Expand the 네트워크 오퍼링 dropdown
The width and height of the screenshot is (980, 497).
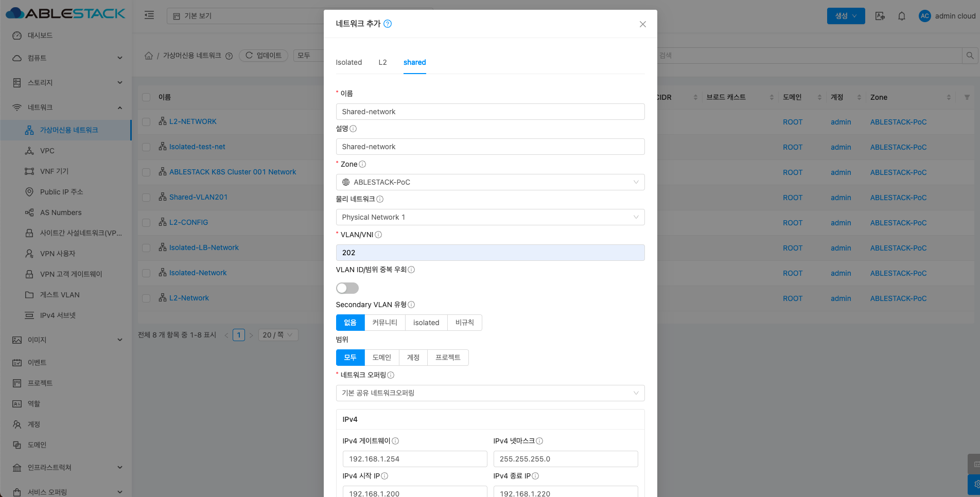[x=489, y=393]
